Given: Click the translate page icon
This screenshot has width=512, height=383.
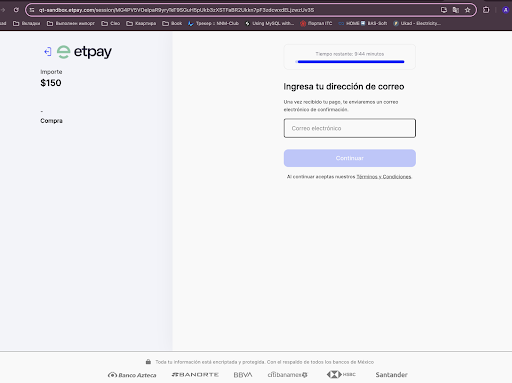Looking at the screenshot, I should 456,10.
